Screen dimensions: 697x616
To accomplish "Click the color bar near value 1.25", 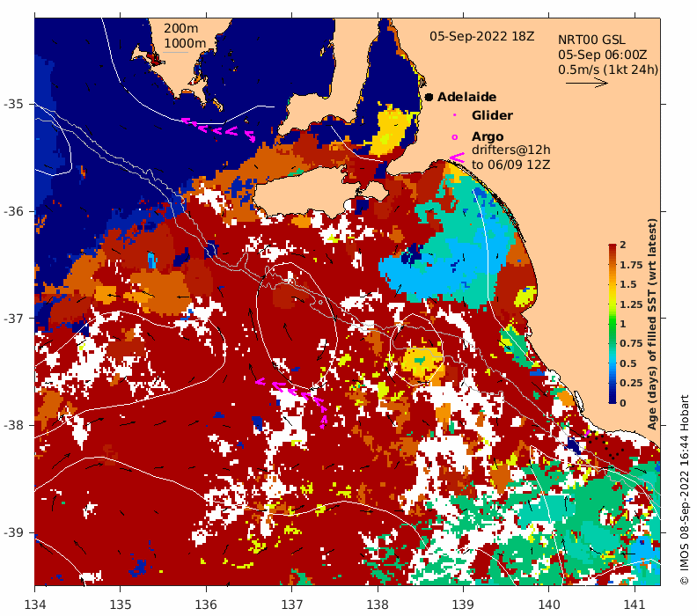I will point(613,304).
